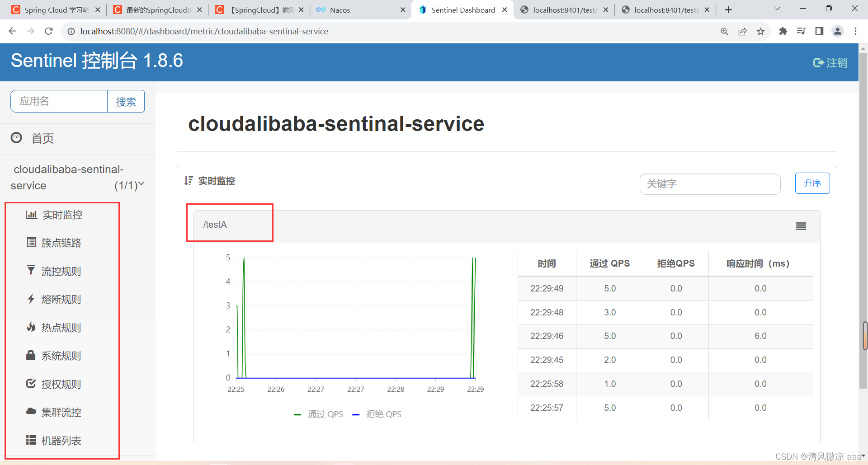
Task: Open a new tab with the plus button
Action: (x=728, y=9)
